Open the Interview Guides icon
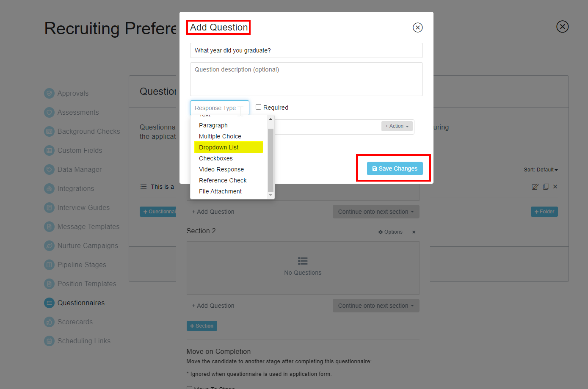588x389 pixels. click(x=49, y=207)
